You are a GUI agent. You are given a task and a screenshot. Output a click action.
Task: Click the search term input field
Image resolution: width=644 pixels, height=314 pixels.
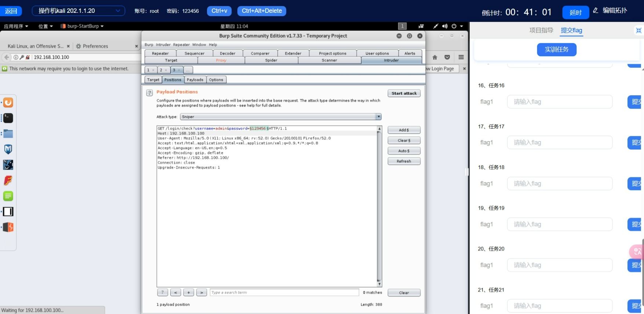[x=284, y=292]
